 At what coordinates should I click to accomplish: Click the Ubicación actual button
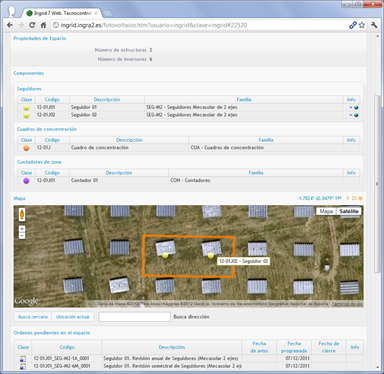73,317
